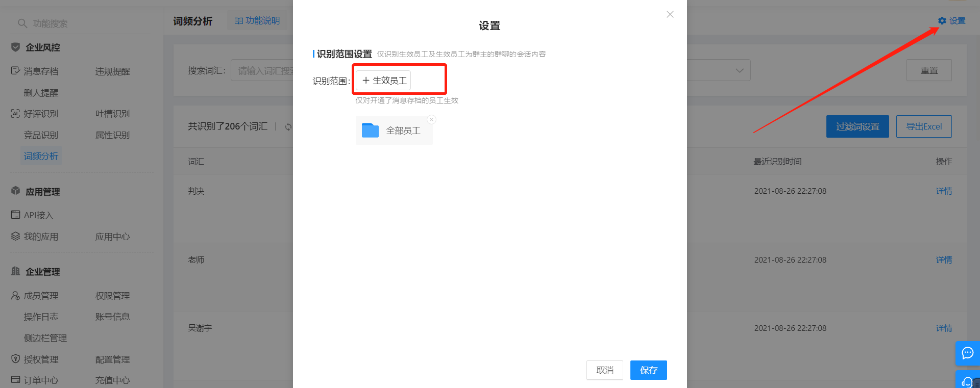The height and width of the screenshot is (388, 980).
Task: Open 功能说明 help book icon
Action: [238, 21]
